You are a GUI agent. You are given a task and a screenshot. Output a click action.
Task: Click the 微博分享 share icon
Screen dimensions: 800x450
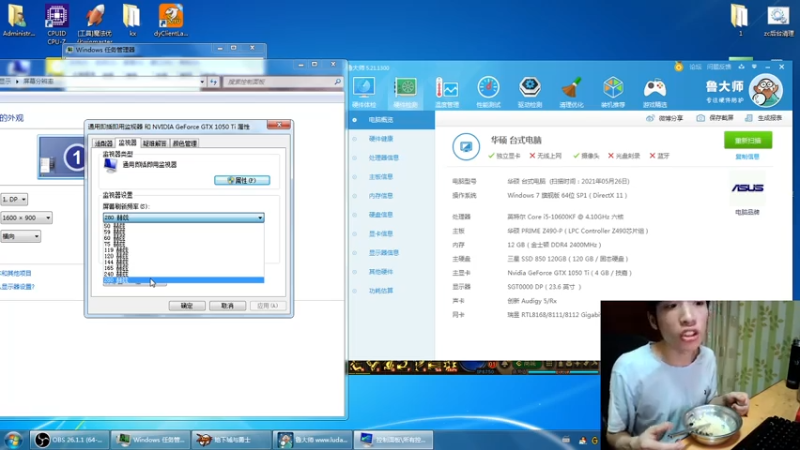click(650, 118)
